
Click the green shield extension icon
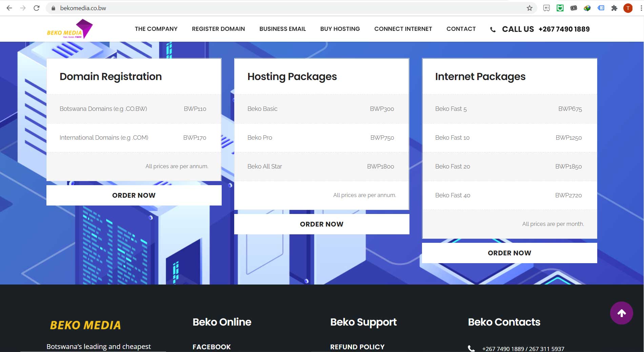click(560, 8)
